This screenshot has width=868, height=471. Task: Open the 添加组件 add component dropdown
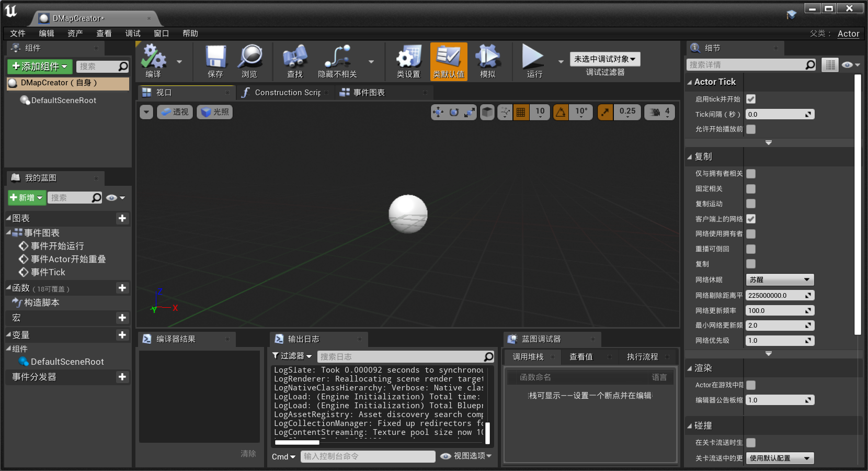pos(39,66)
